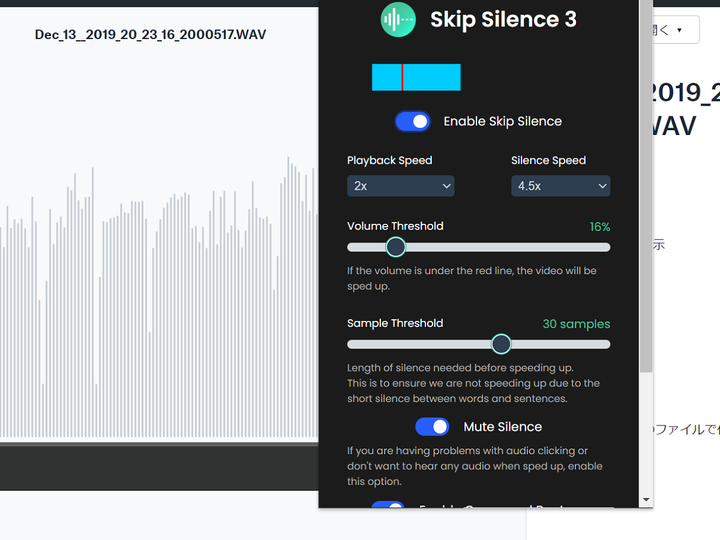Toggle the Mute Silence switch
Viewport: 720px width, 540px height.
pos(432,427)
